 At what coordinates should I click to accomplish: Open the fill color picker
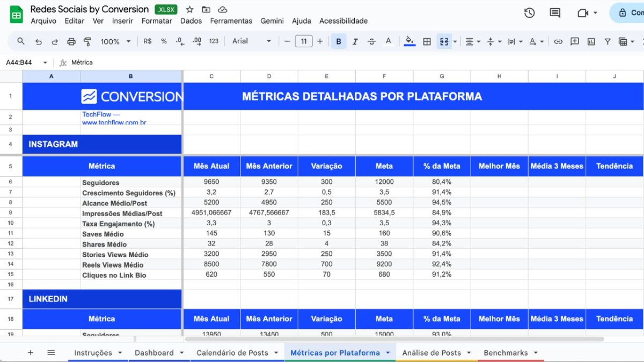pyautogui.click(x=409, y=41)
